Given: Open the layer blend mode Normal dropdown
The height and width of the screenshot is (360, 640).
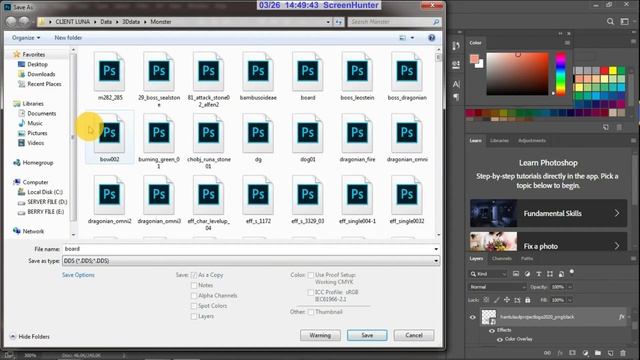Looking at the screenshot, I should pos(497,287).
